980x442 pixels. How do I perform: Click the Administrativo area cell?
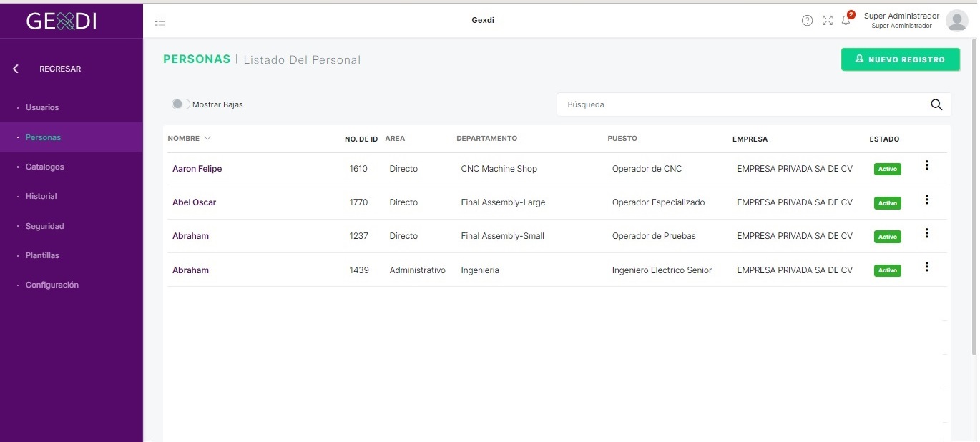click(418, 270)
